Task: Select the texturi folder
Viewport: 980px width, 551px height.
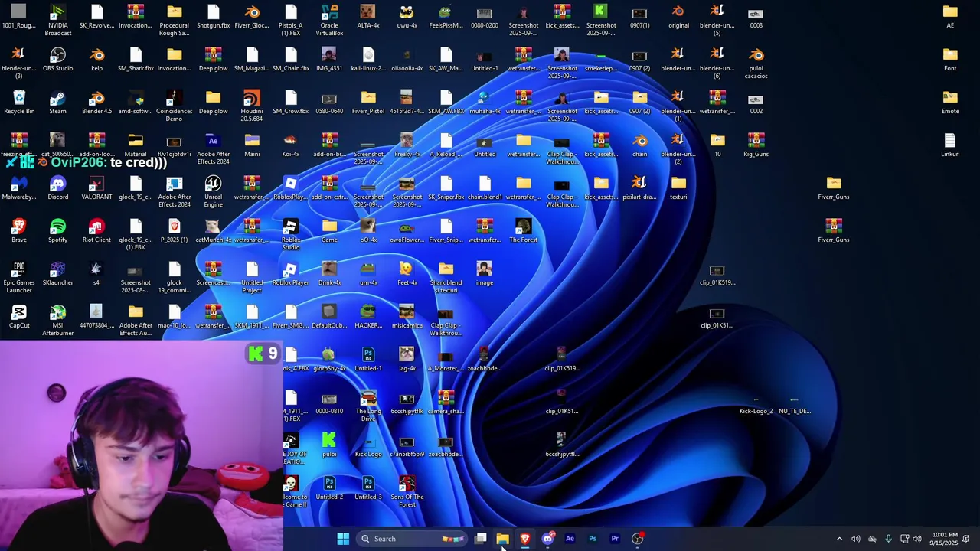Action: 678,187
